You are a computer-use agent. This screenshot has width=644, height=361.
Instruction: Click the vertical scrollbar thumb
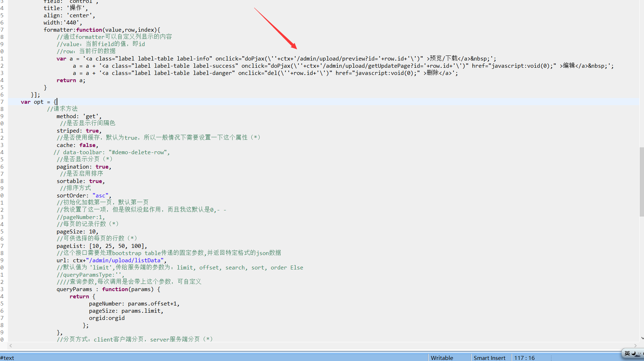[642, 182]
